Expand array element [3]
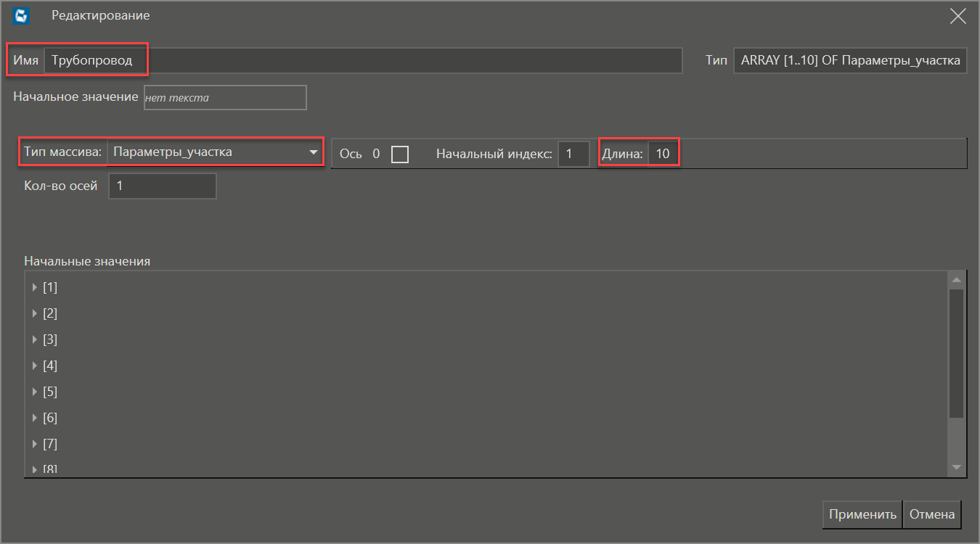The height and width of the screenshot is (544, 980). pos(34,340)
